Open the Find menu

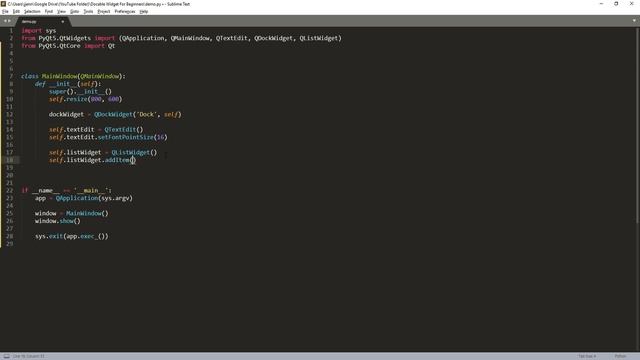pos(49,11)
